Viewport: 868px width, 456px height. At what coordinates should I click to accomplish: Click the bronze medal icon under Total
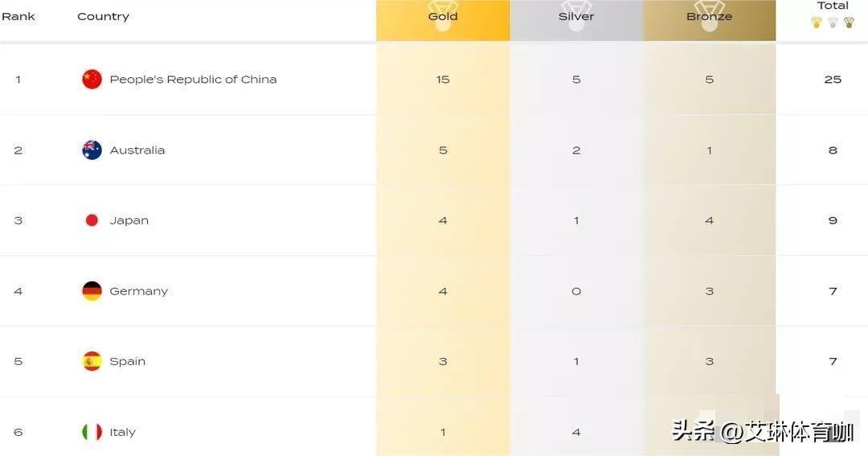pyautogui.click(x=850, y=23)
